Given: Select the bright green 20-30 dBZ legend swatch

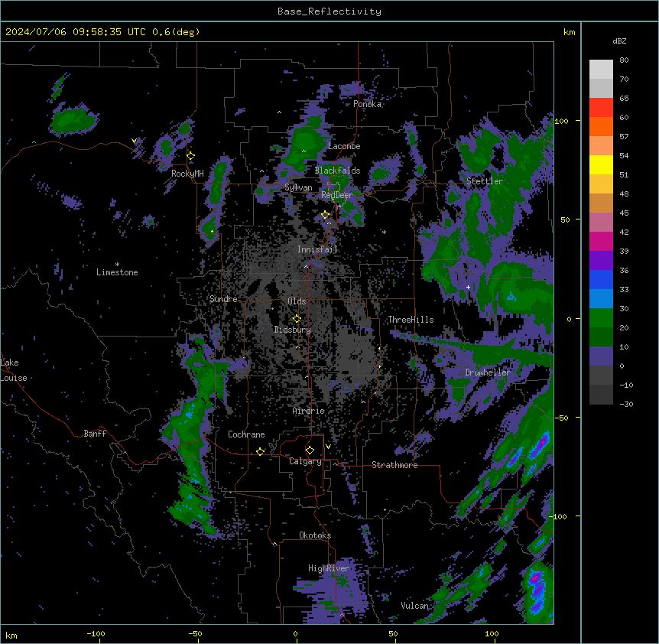Looking at the screenshot, I should pyautogui.click(x=601, y=318).
